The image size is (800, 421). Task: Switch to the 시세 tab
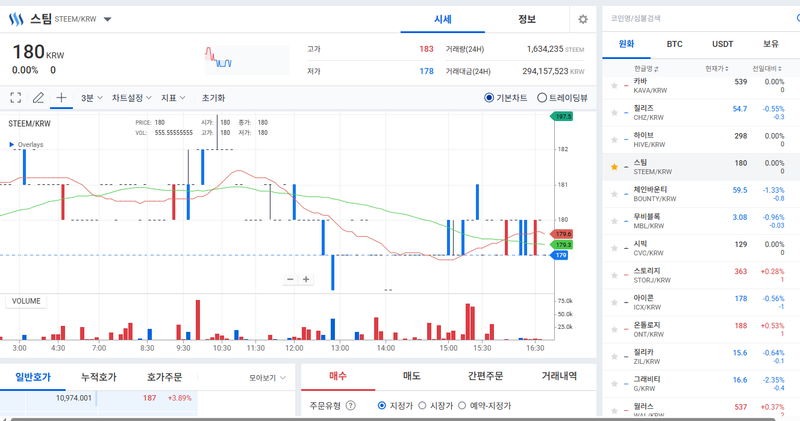pyautogui.click(x=442, y=19)
